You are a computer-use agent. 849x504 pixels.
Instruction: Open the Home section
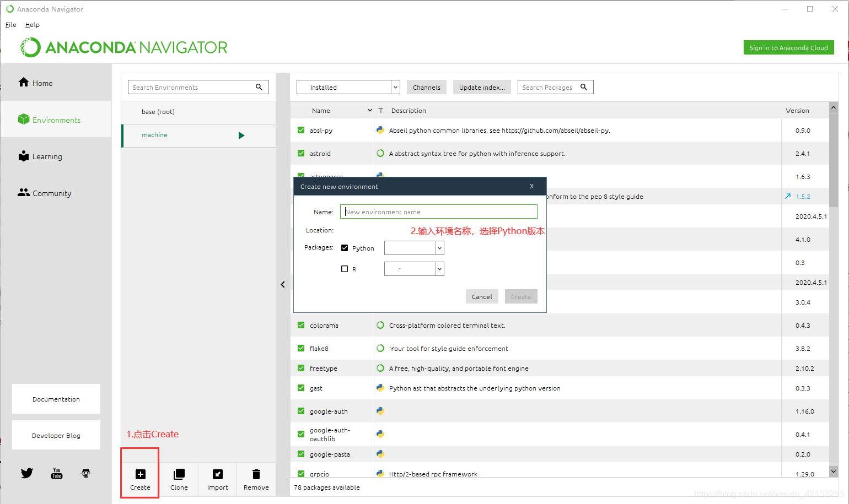click(x=36, y=83)
